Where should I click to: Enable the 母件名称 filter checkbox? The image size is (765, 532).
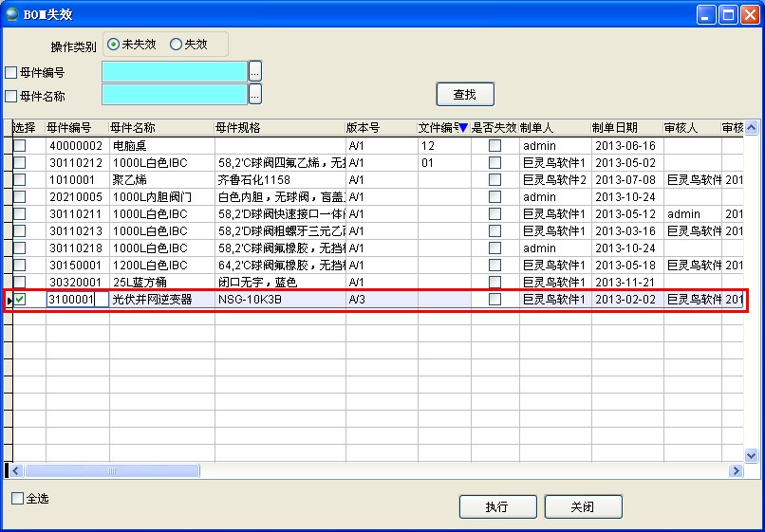tap(11, 96)
